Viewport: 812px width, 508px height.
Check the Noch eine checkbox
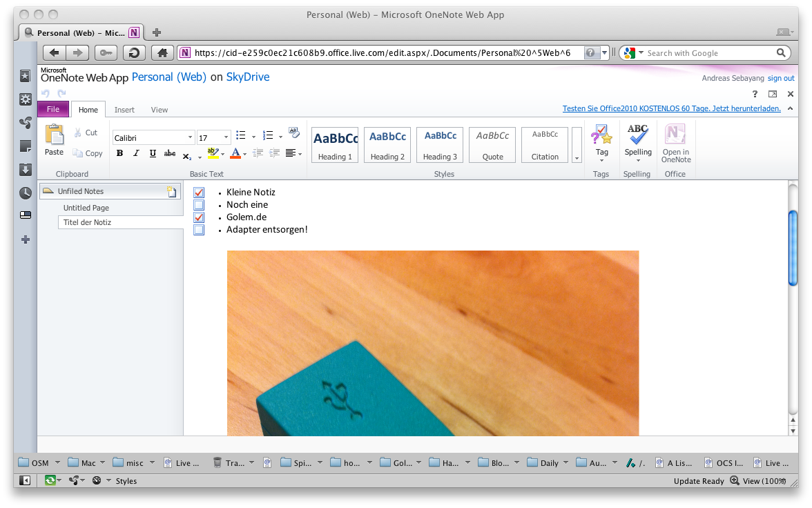click(x=199, y=205)
